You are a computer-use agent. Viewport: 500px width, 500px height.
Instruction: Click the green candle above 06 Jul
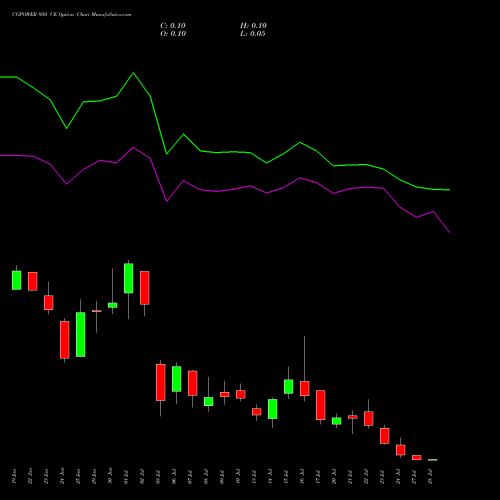click(177, 379)
